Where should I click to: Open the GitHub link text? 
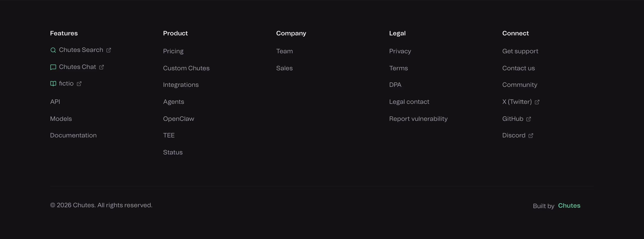point(513,119)
